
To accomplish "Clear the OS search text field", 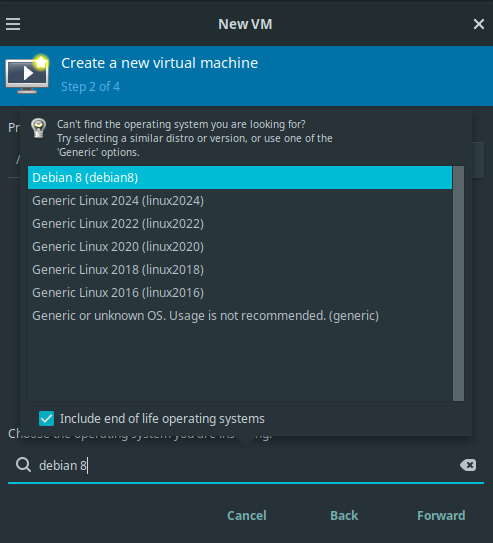I will pos(468,465).
